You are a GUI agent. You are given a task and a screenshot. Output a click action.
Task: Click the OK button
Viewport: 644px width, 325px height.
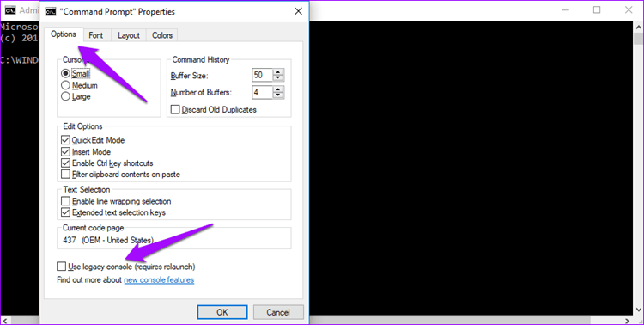pos(222,312)
